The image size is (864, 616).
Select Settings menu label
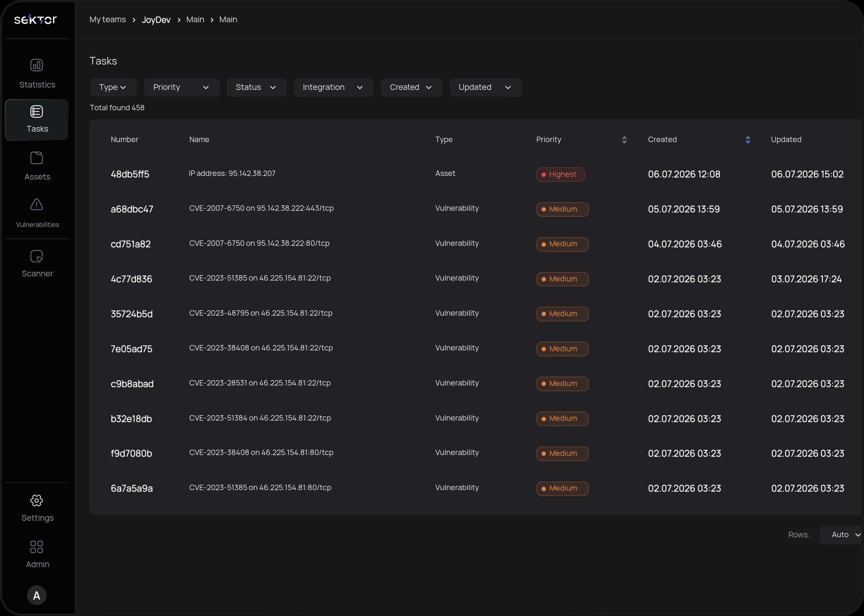click(x=37, y=518)
